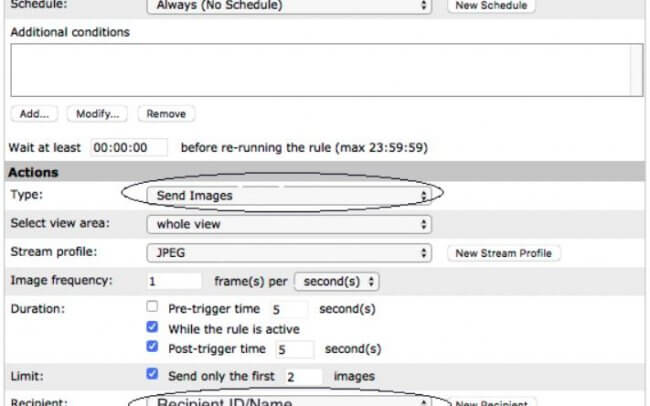Click the Add... button

point(34,114)
